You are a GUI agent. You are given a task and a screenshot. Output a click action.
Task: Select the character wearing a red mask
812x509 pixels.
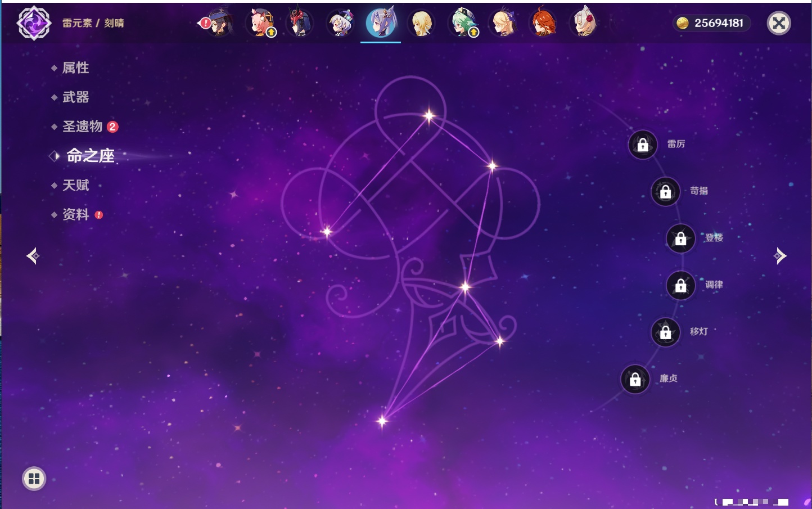[x=300, y=24]
